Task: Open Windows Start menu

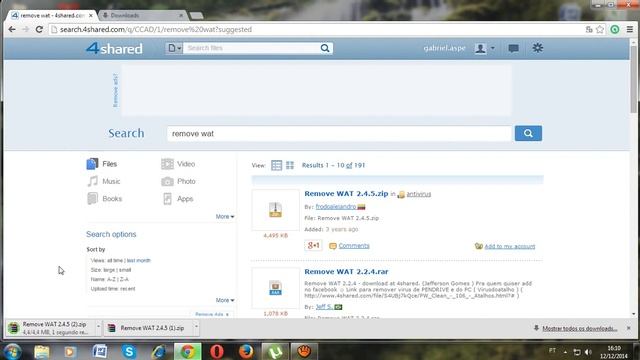Action: (12, 351)
